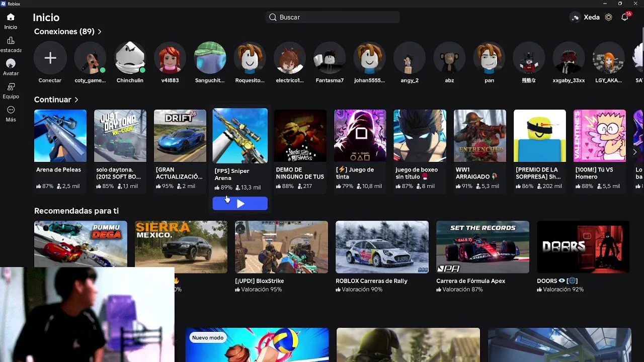The width and height of the screenshot is (644, 362).
Task: Play the FPS Sniper Arena game
Action: (x=240, y=204)
